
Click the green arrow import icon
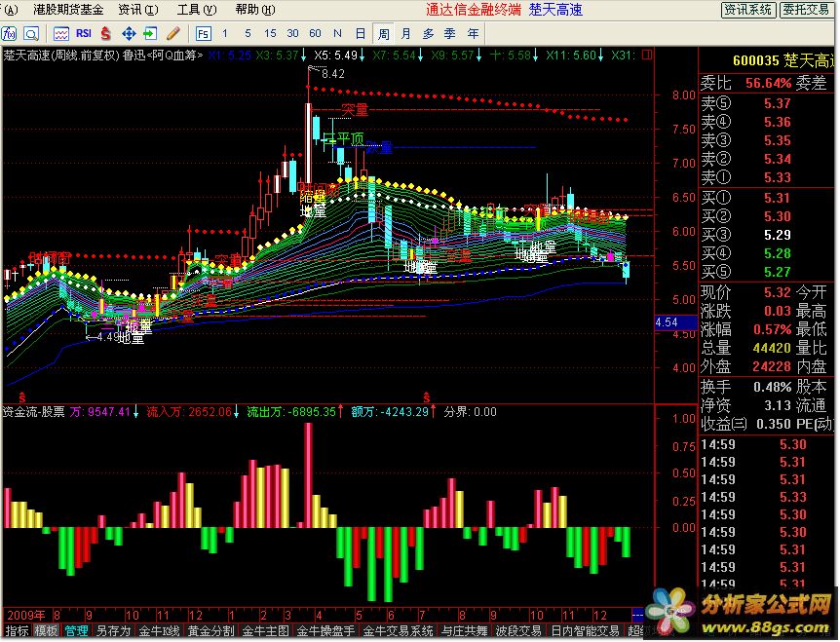pos(150,34)
